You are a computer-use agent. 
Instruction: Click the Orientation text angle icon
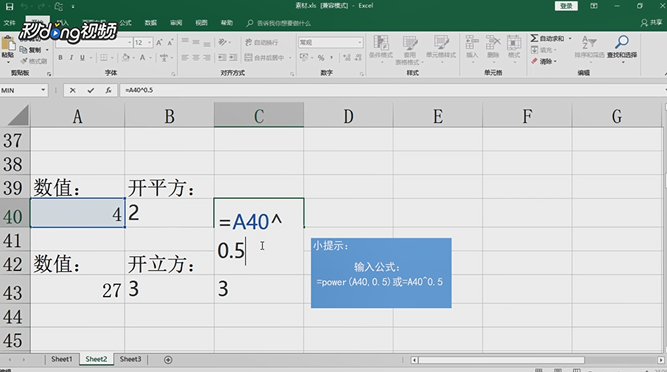[x=222, y=42]
